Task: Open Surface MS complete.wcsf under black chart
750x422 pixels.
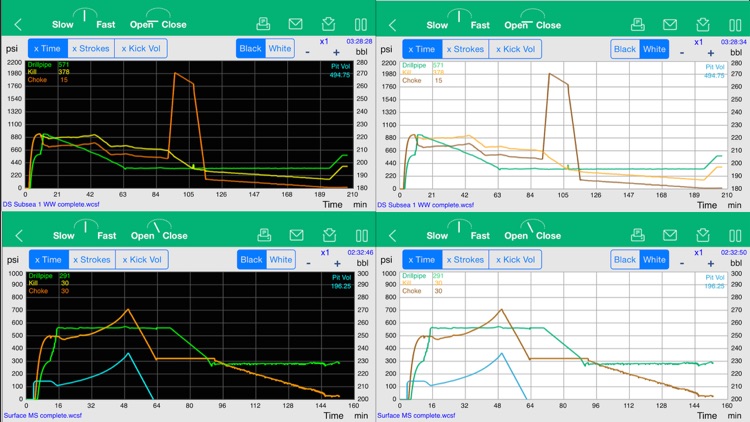Action: pyautogui.click(x=43, y=415)
